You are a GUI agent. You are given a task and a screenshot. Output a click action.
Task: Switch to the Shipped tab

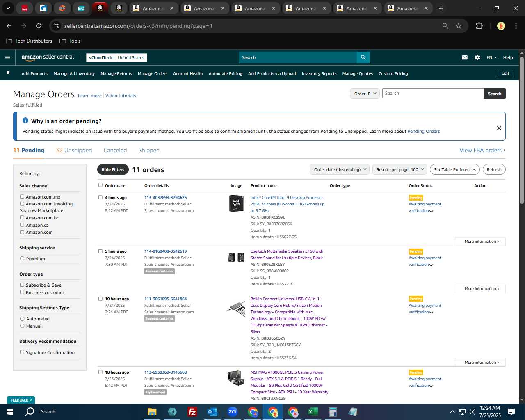coord(149,150)
